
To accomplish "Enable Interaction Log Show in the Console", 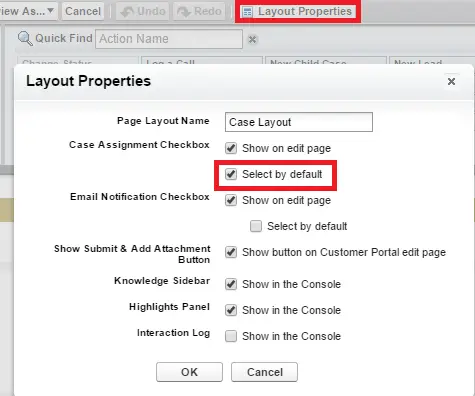I will click(x=231, y=336).
